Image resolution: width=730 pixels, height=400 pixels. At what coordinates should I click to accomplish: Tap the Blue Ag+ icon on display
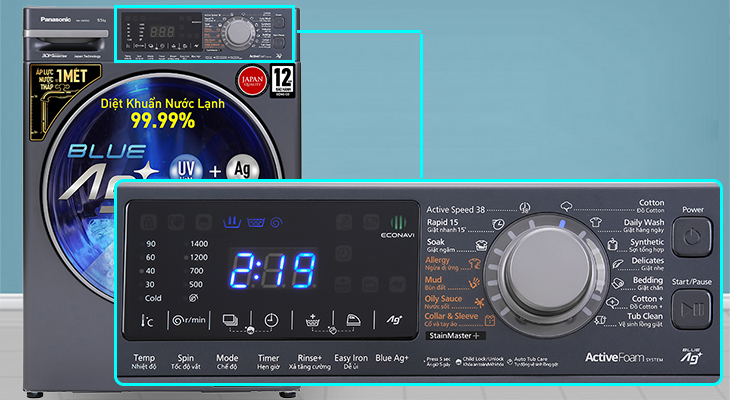pos(394,319)
